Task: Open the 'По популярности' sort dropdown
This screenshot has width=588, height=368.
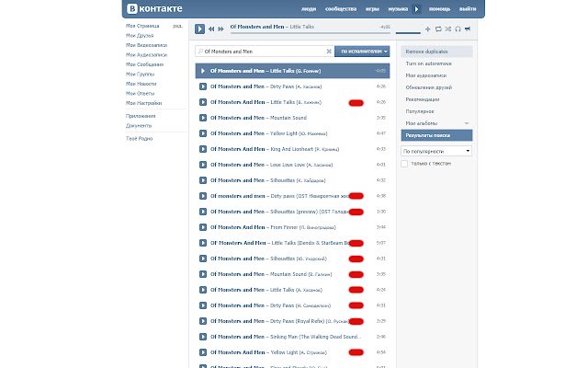Action: [x=436, y=151]
